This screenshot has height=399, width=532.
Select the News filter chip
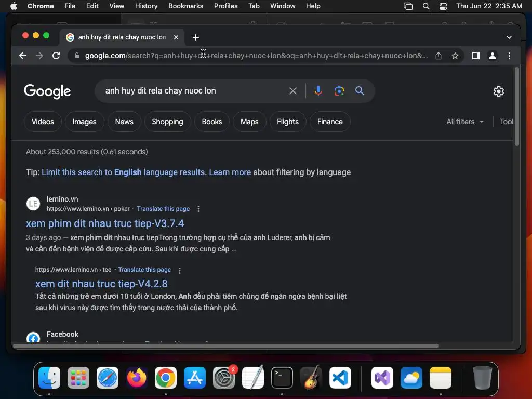124,122
